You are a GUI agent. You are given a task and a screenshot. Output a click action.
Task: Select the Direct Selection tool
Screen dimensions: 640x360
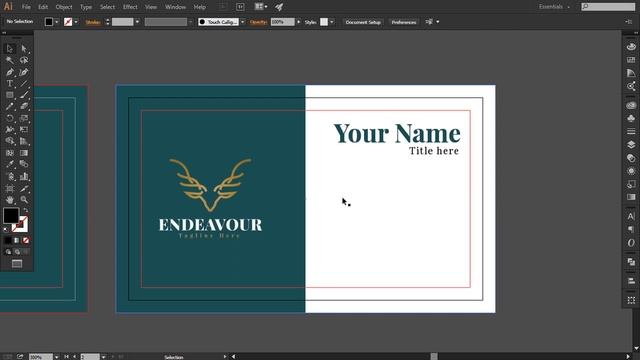[x=24, y=49]
